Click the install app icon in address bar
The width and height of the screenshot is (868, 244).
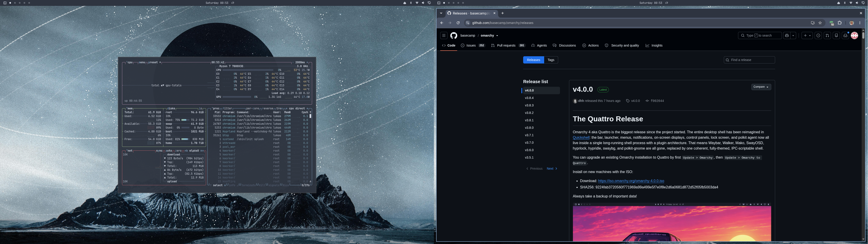(813, 23)
